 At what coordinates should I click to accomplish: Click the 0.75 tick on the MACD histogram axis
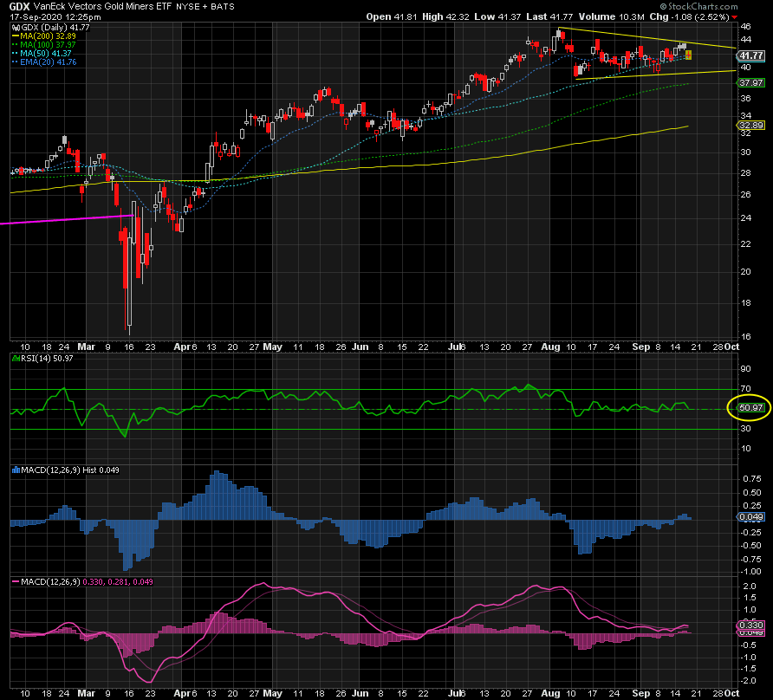tap(752, 479)
